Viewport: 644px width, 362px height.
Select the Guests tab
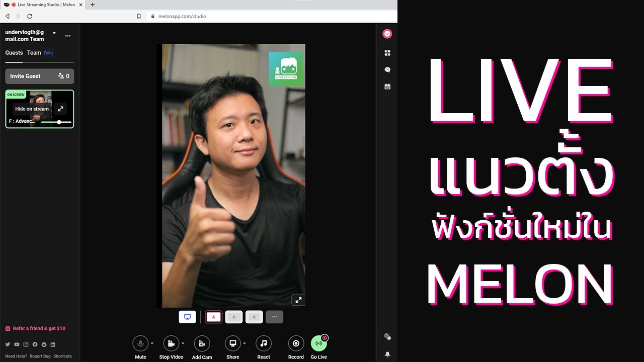pyautogui.click(x=14, y=53)
